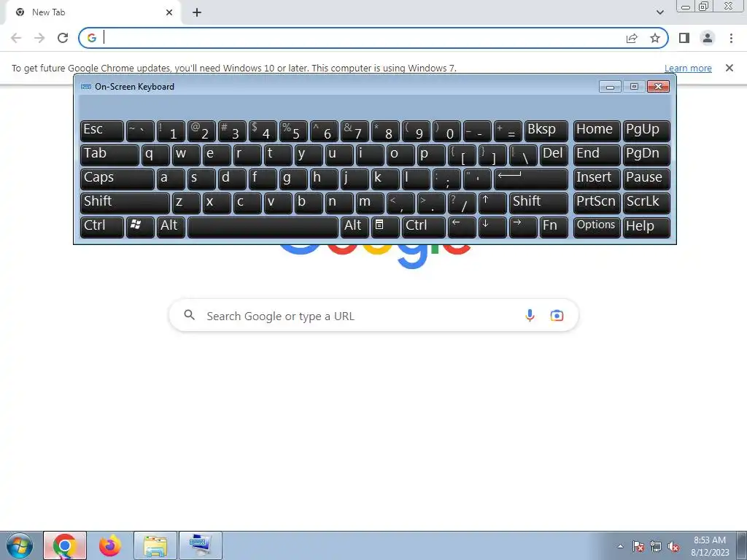Click the Home key
Screen dimensions: 747x560
pos(597,131)
